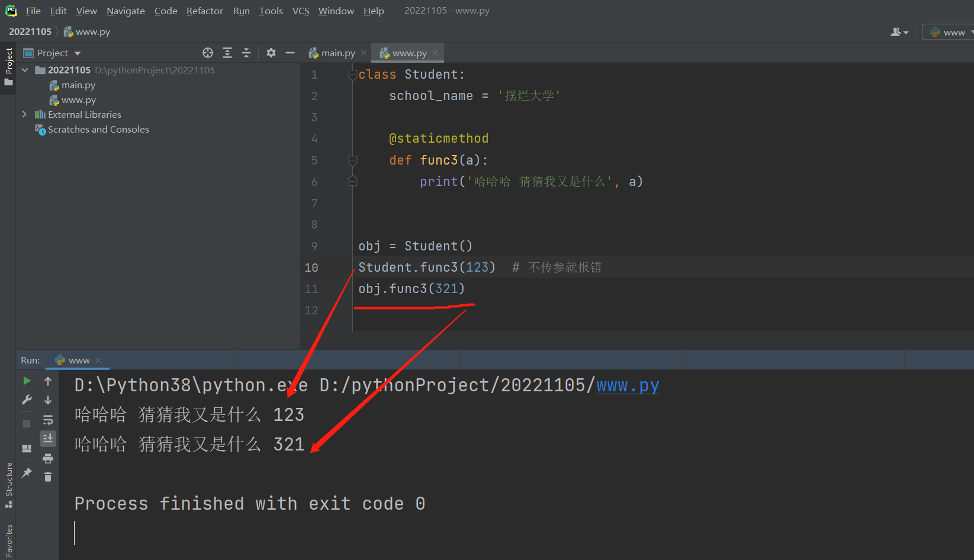Open the Tools menu
Screen dimensions: 974x560
[x=271, y=11]
